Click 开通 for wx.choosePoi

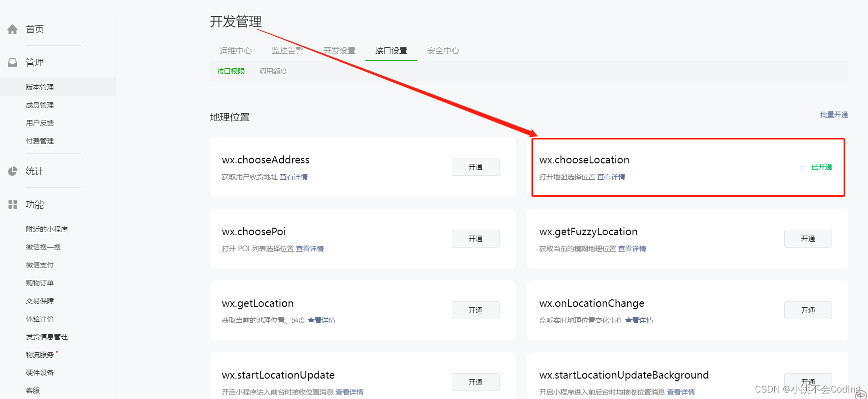point(476,239)
